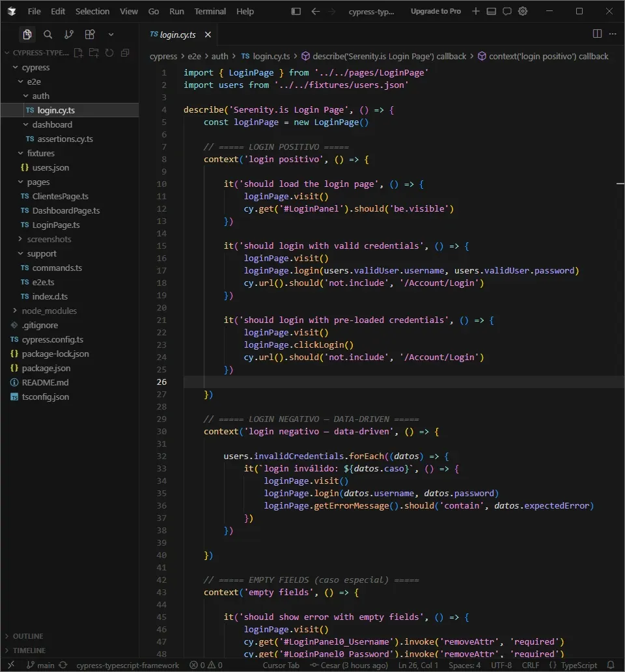Click the cypress-typ... command center search
Viewport: 625px width, 672px height.
pos(371,12)
